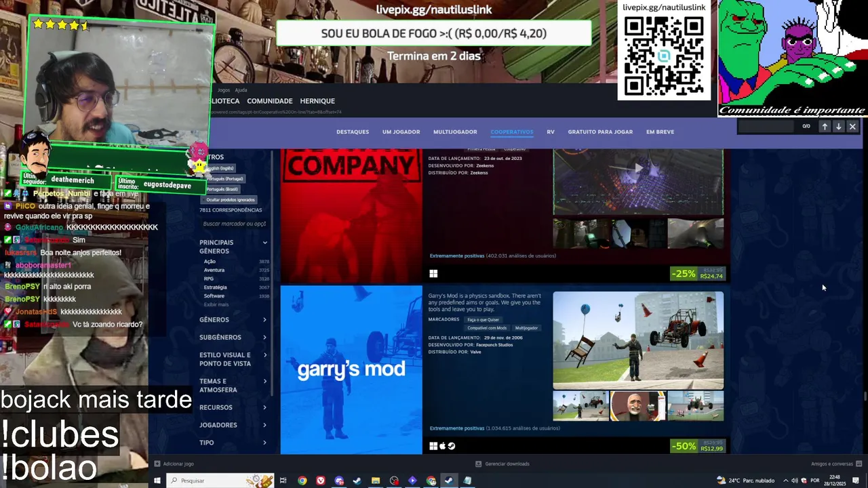Expand the Recursos filter section

coord(234,407)
